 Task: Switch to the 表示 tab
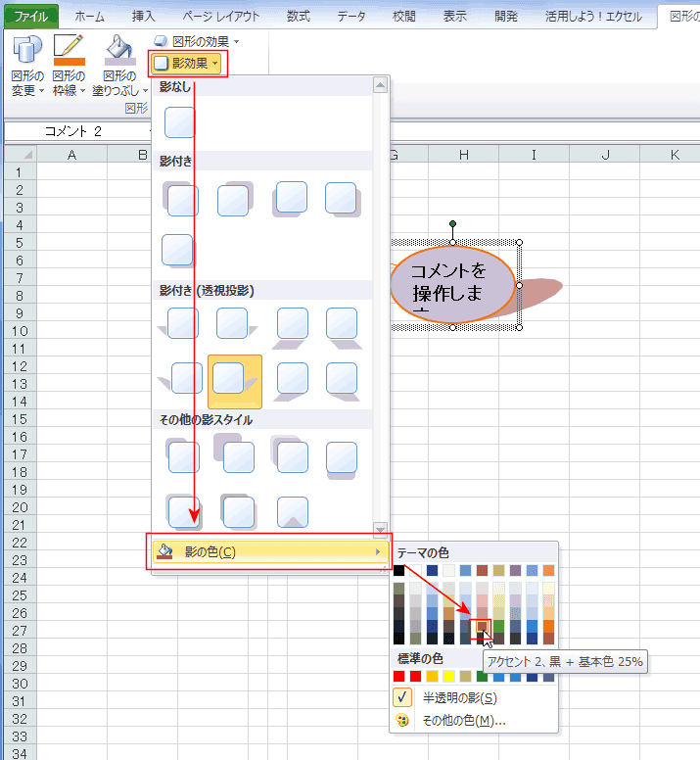click(x=455, y=17)
